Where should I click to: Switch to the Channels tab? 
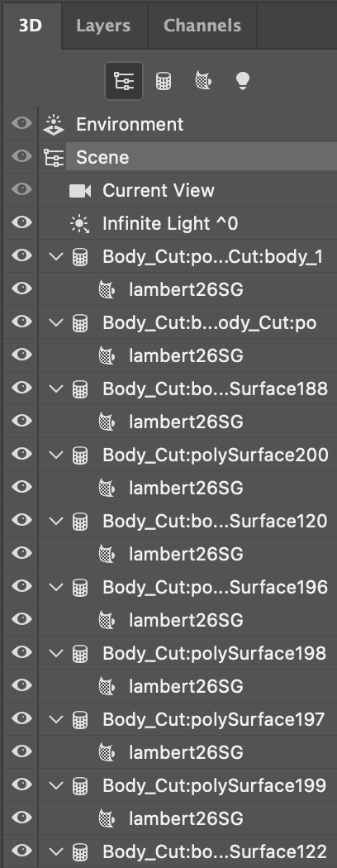pyautogui.click(x=202, y=26)
